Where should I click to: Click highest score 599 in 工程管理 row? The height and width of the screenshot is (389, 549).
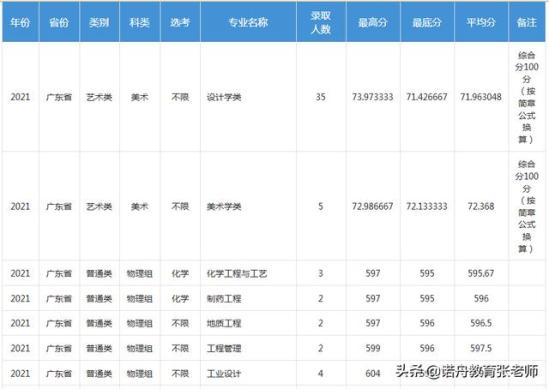(x=373, y=348)
